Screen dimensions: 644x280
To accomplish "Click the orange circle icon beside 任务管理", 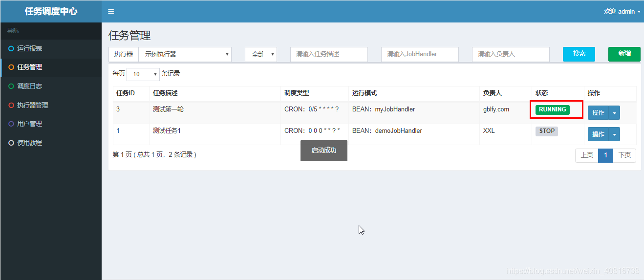I will (11, 67).
